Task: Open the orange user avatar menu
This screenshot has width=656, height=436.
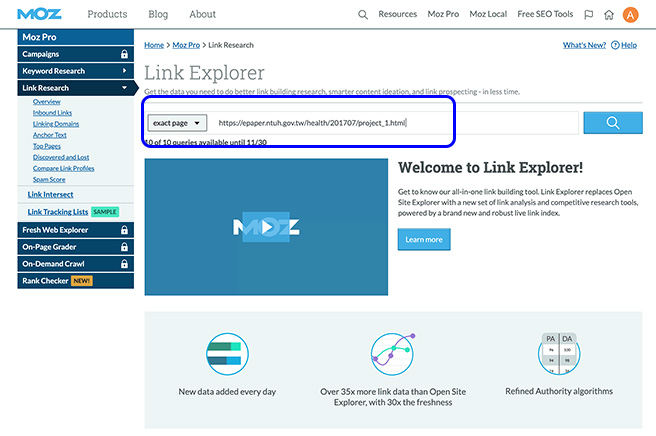Action: pyautogui.click(x=630, y=15)
